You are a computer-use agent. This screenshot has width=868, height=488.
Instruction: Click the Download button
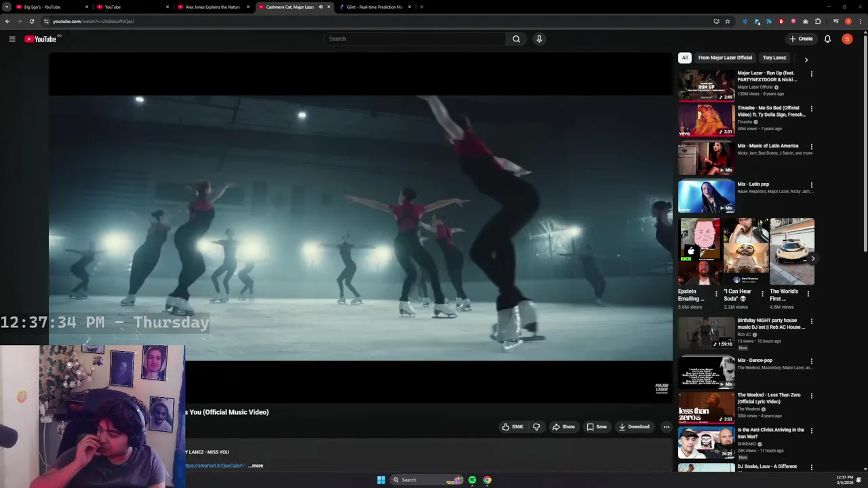pyautogui.click(x=634, y=426)
